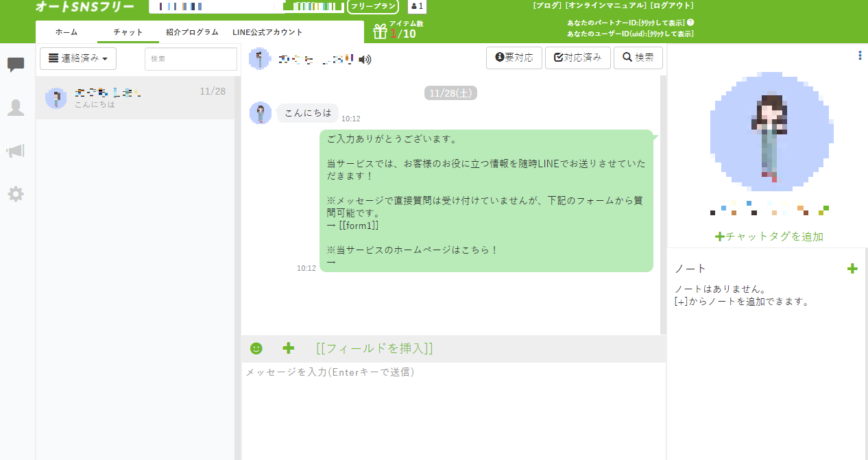Mark chat as 対応済み
868x460 pixels.
[x=577, y=58]
